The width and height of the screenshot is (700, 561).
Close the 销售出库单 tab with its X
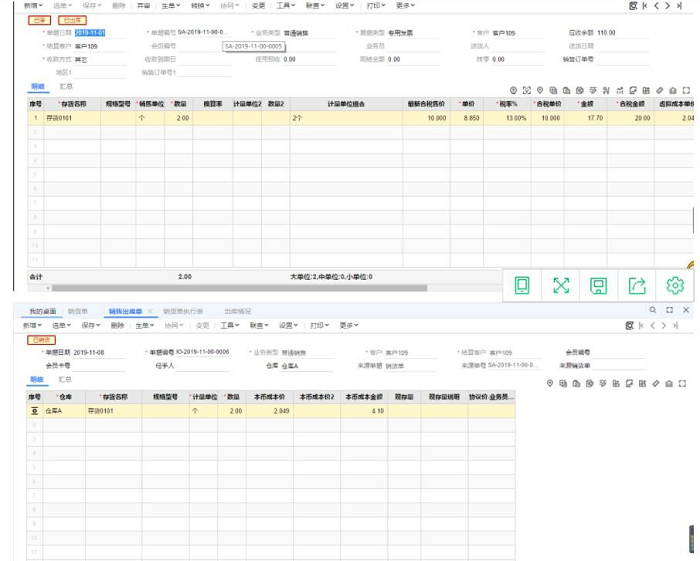click(x=150, y=311)
